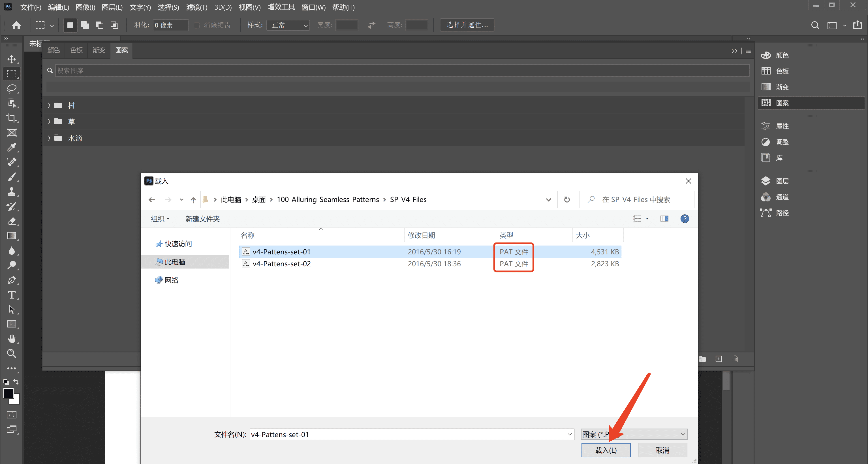Toggle Quick Mask mode icon
The image size is (868, 464).
12,415
